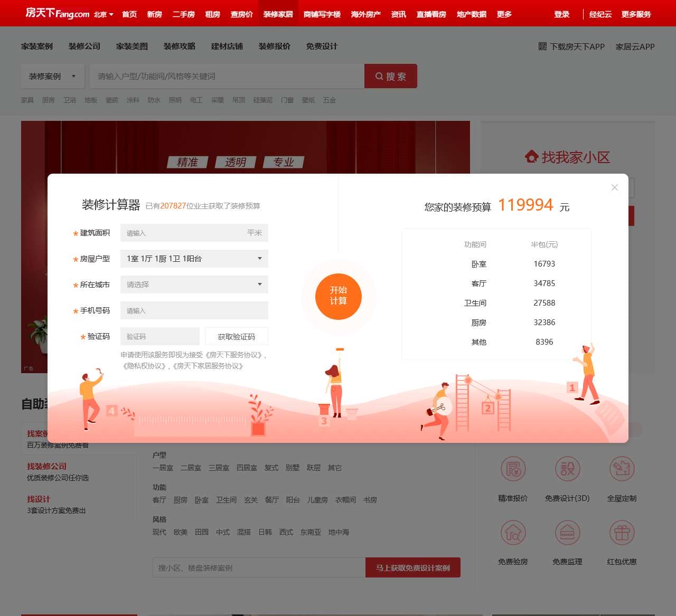This screenshot has width=676, height=616.
Task: Open the 装修案例 category dropdown
Action: [52, 76]
